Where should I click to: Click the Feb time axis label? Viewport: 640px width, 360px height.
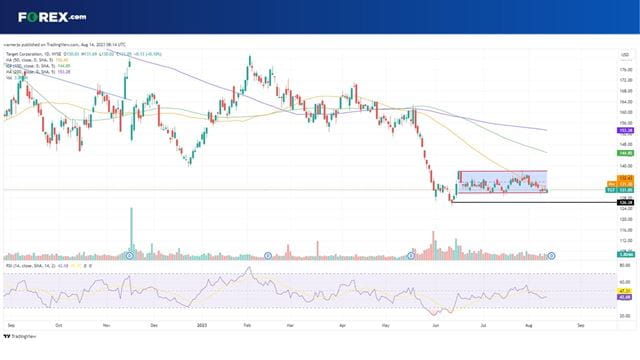(247, 326)
